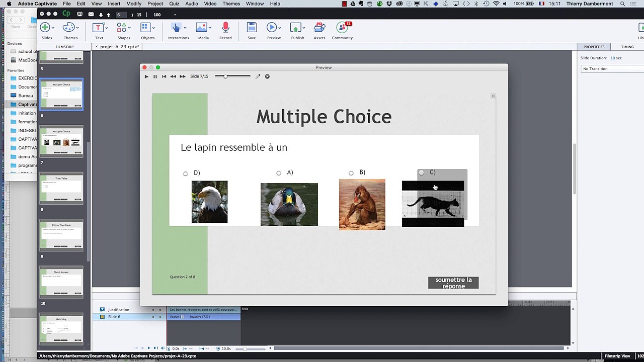644x362 pixels.
Task: Open the Publish dropdown arrow
Action: pos(305,28)
